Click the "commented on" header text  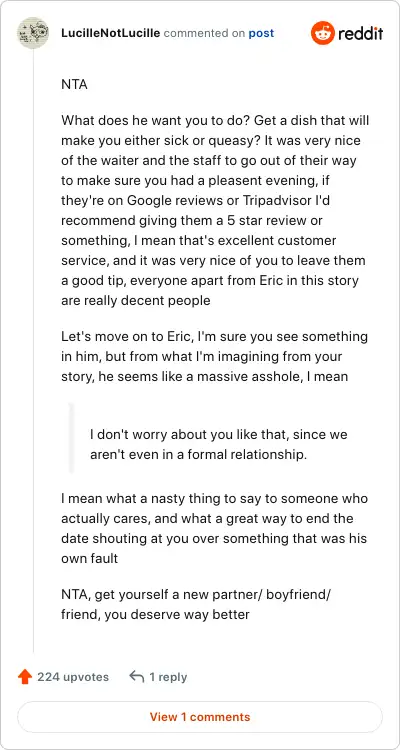[x=204, y=33]
